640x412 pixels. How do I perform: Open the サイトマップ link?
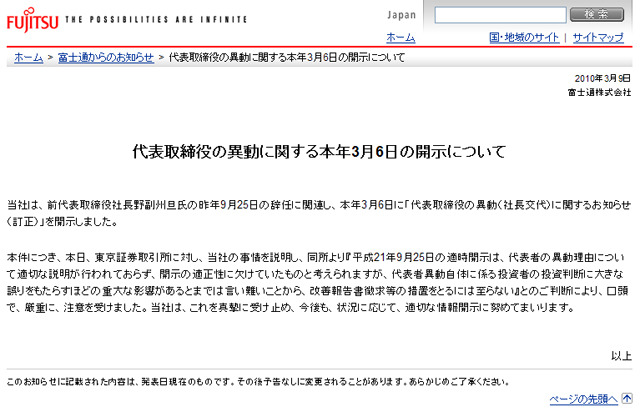coord(598,38)
